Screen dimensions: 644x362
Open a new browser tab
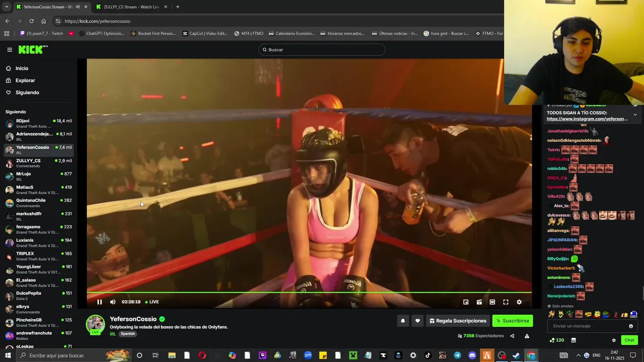pyautogui.click(x=178, y=7)
